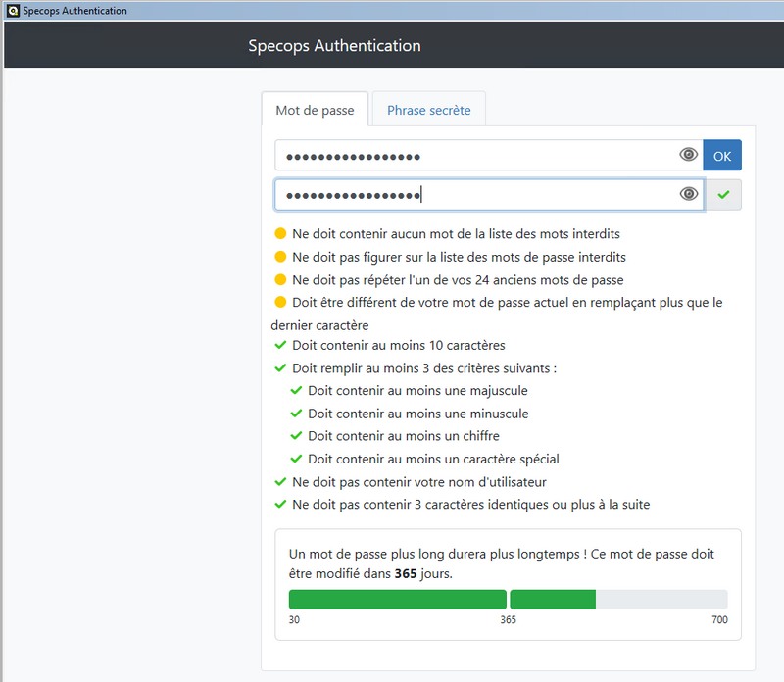The image size is (784, 682).
Task: Click yellow dot for 24 old passwords rule
Action: pos(280,279)
